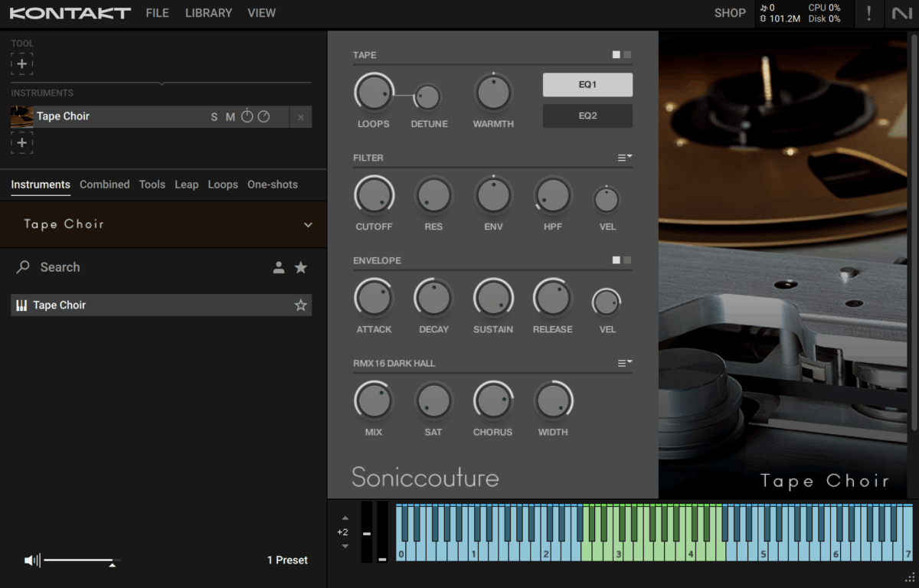Select the first ENVELOPE page square
The height and width of the screenshot is (588, 919).
point(616,260)
